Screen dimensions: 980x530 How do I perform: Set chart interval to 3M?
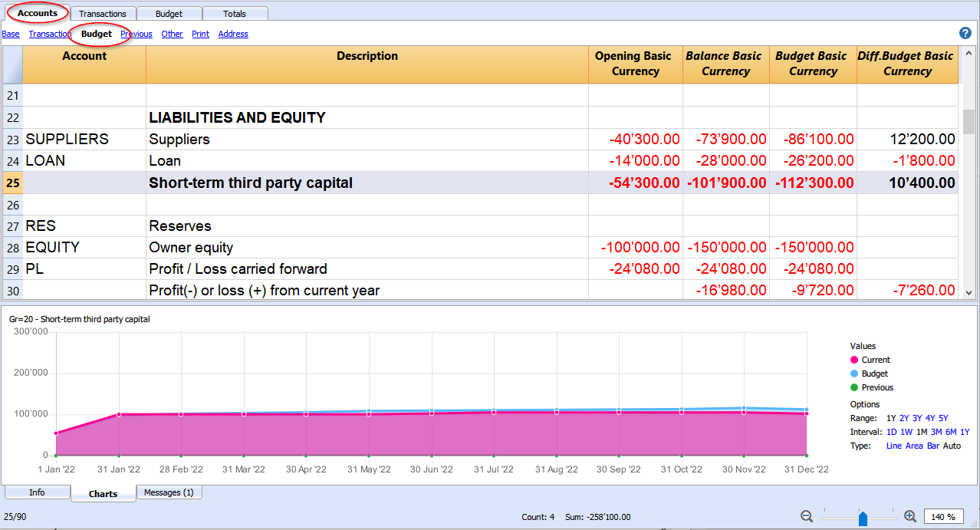coord(937,432)
